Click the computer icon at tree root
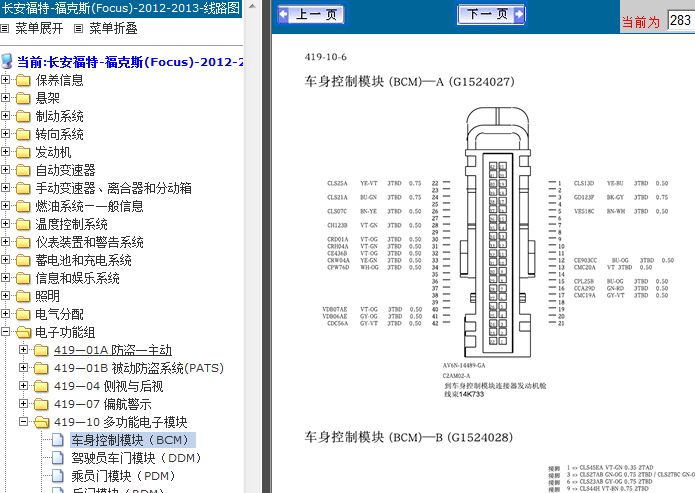Screen dimensions: 695x493 [x=7, y=62]
